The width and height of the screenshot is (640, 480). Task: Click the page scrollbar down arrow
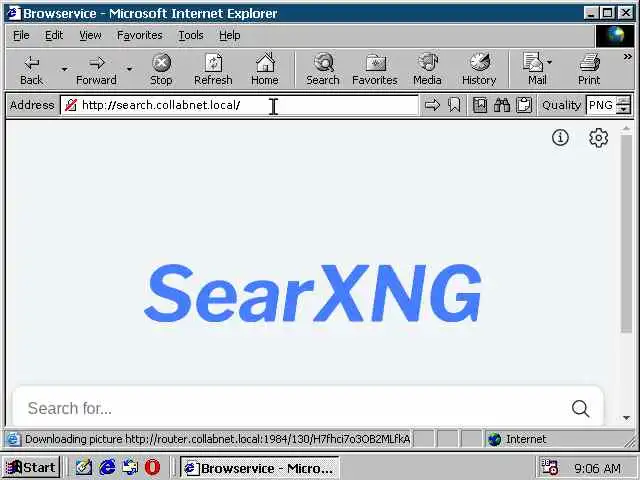[x=626, y=418]
